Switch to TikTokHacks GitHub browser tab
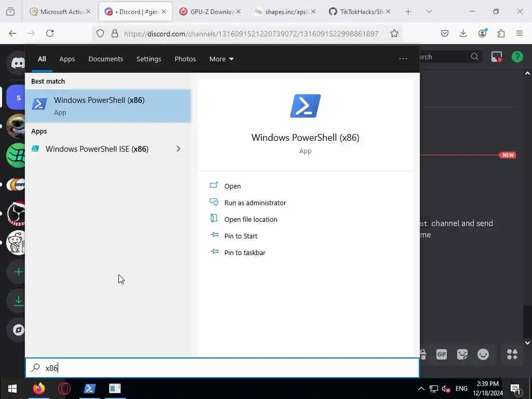 (360, 12)
